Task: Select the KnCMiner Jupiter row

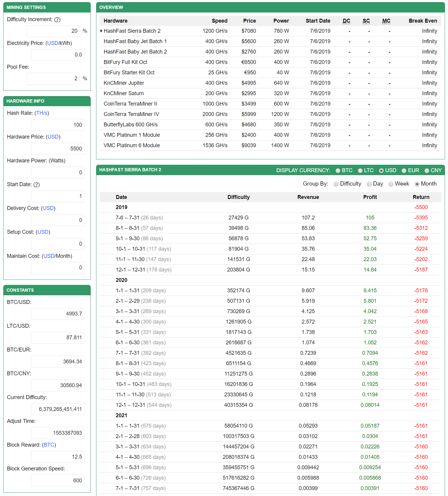Action: 270,83
